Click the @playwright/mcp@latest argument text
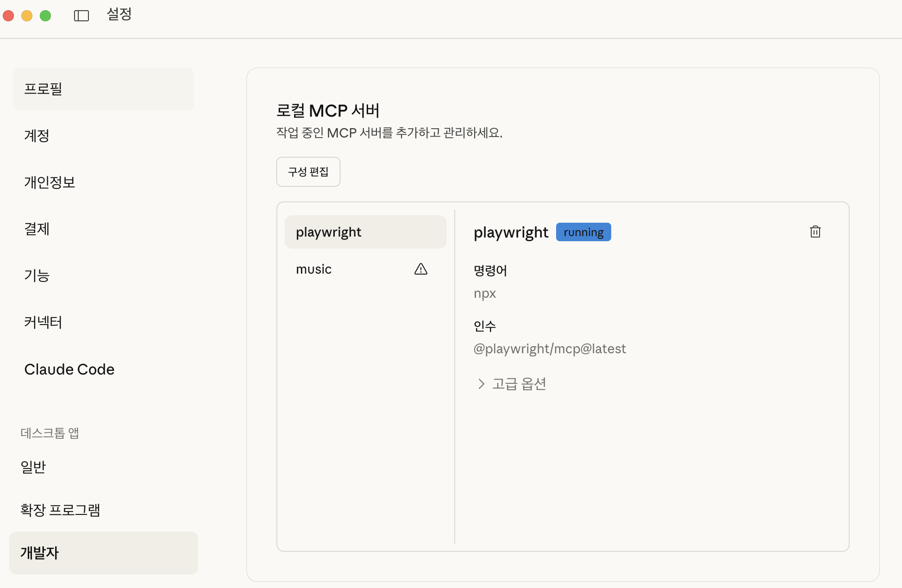The image size is (902, 588). 550,349
